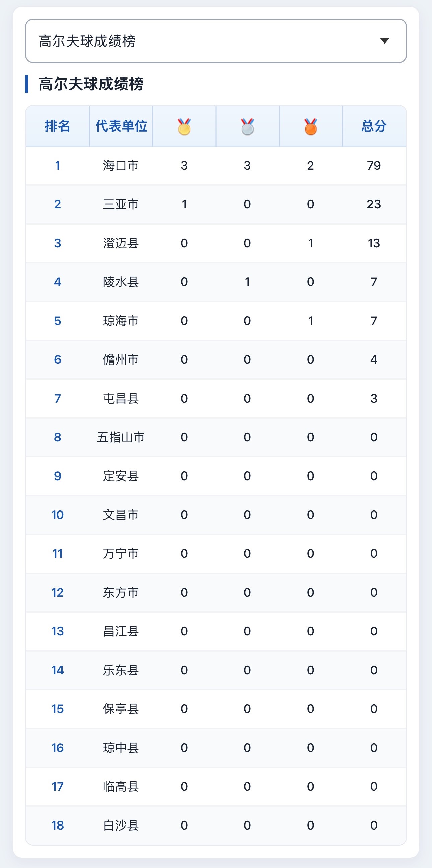Click 五指山市 in the table

[121, 437]
